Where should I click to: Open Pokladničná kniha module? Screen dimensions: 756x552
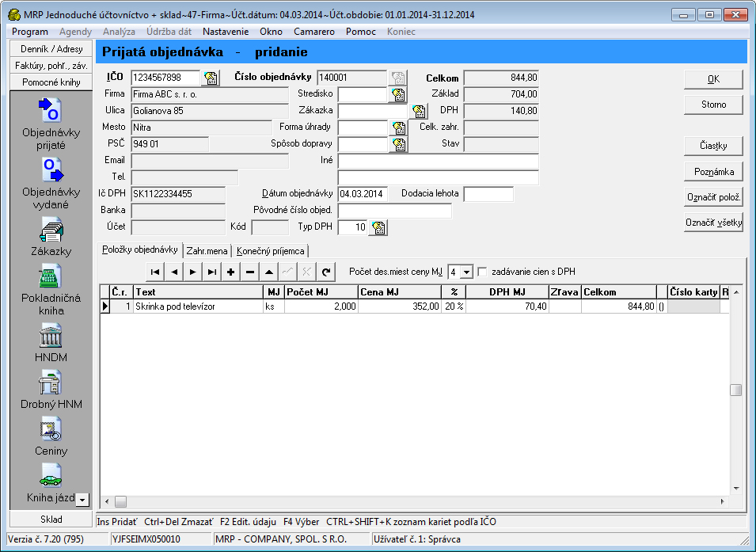click(x=51, y=277)
